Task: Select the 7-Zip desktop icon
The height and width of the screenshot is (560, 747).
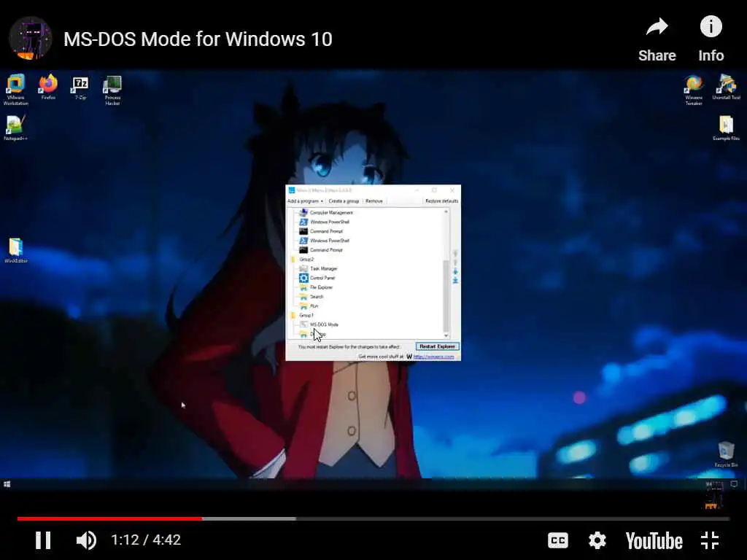Action: [80, 88]
